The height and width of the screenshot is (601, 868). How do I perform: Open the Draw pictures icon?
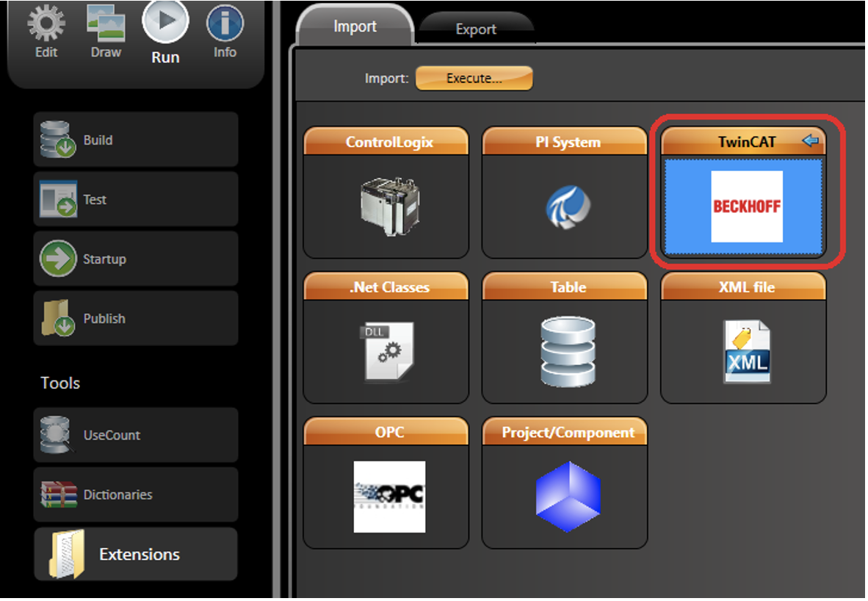[x=106, y=22]
